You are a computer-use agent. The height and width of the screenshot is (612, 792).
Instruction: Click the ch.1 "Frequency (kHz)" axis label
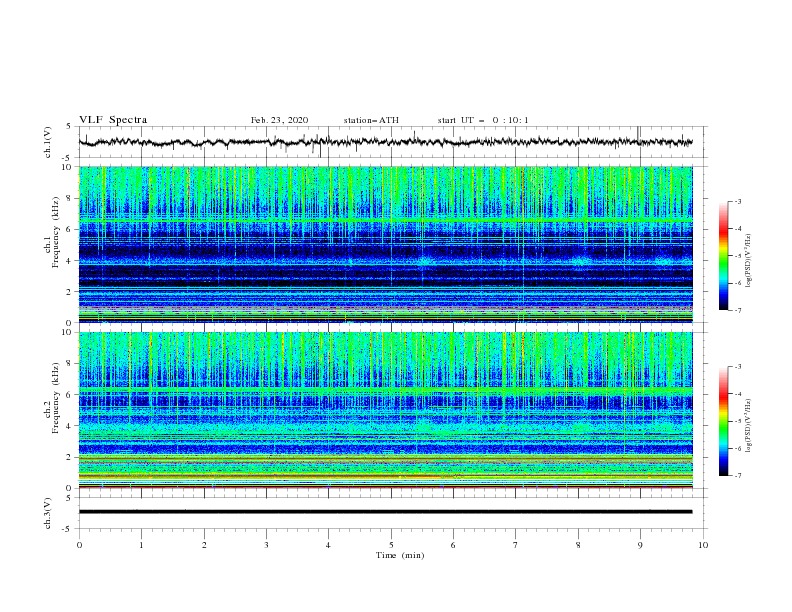pyautogui.click(x=56, y=232)
